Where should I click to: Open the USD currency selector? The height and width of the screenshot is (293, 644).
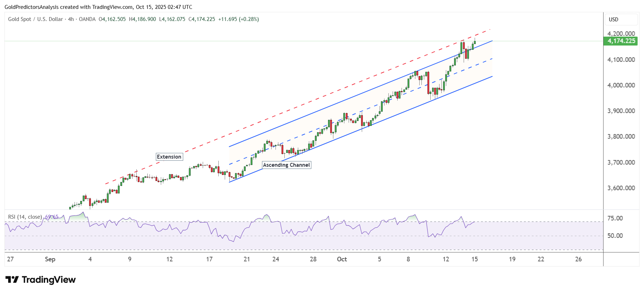pyautogui.click(x=613, y=20)
